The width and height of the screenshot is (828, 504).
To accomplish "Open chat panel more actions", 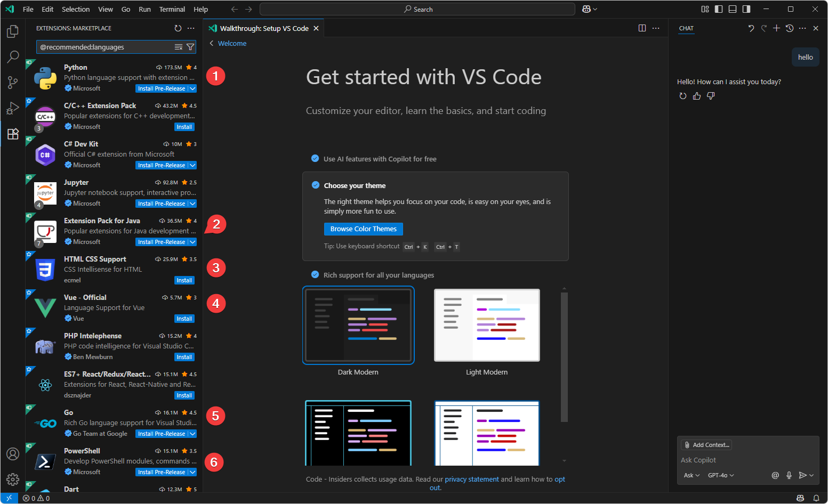I will (802, 28).
